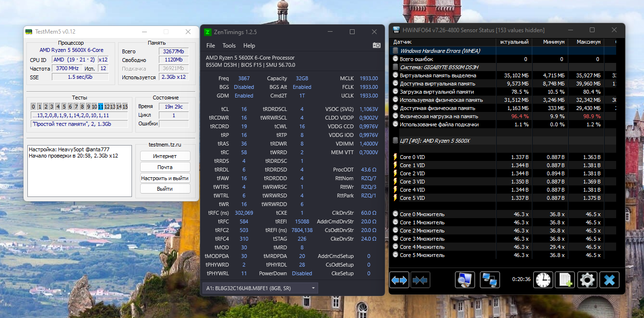
Task: Click expand layout arrows icon in HWiNFO
Action: click(x=400, y=280)
